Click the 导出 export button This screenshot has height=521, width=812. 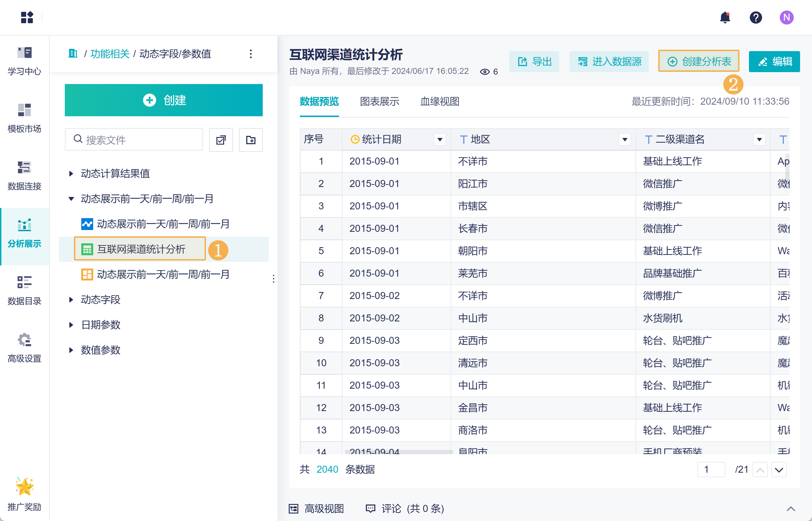[x=534, y=62]
